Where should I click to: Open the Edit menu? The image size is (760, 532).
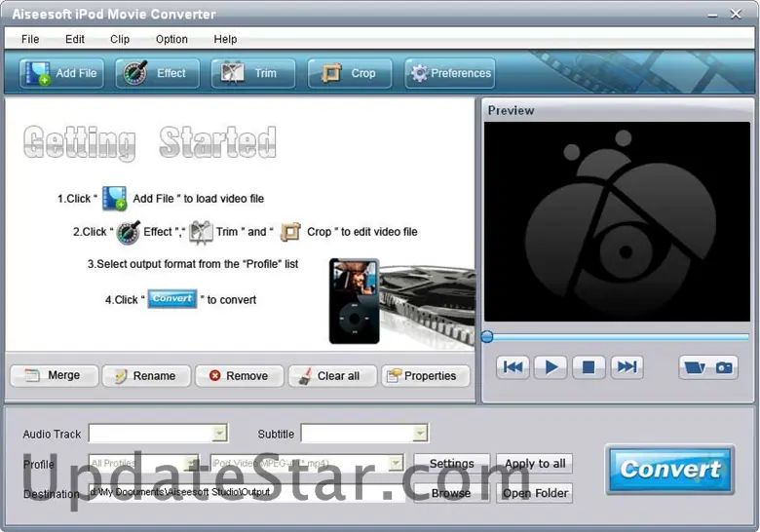coord(75,39)
